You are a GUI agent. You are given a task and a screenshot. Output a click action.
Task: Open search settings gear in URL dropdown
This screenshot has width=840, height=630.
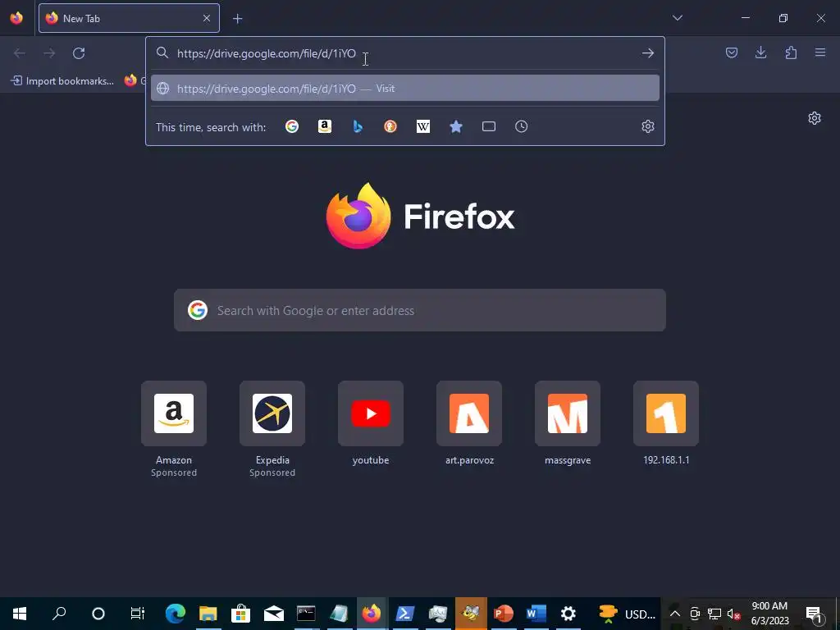(648, 126)
